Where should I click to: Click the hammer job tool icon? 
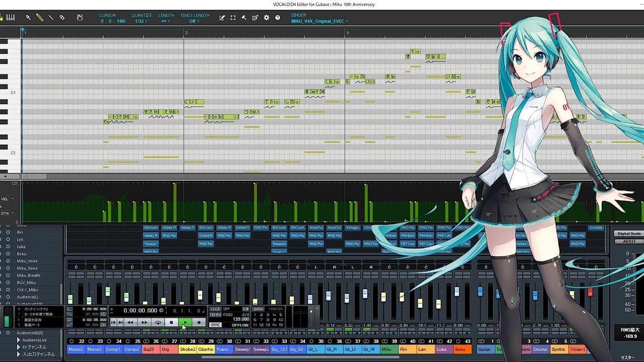(244, 18)
